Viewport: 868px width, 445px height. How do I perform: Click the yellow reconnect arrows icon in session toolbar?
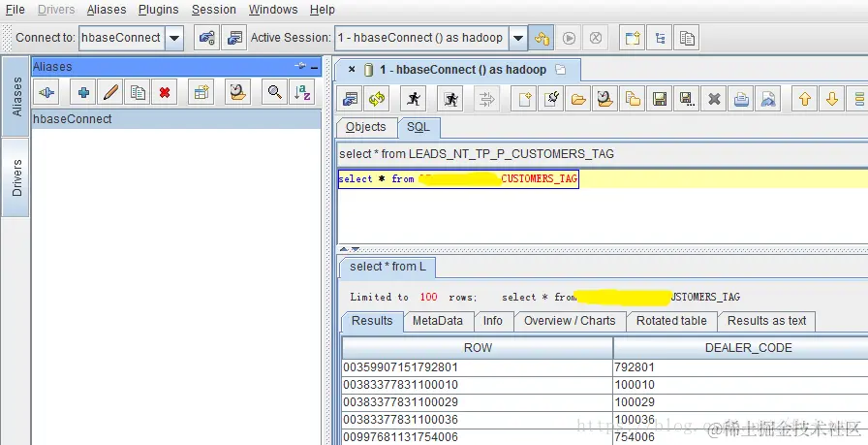click(x=377, y=99)
